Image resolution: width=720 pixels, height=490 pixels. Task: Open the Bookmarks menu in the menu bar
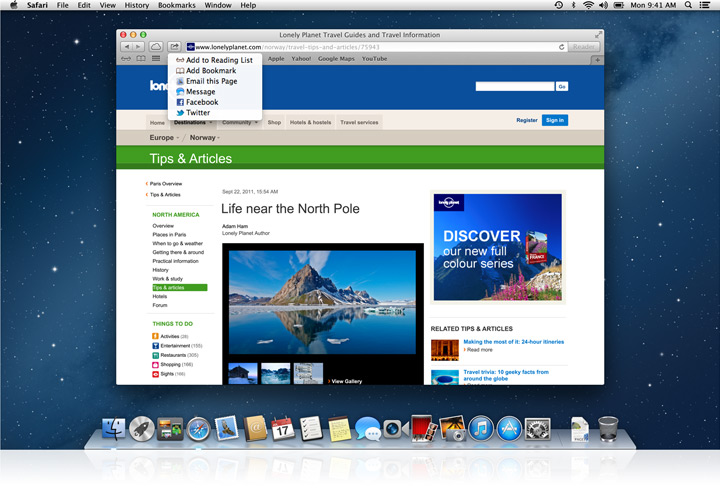pyautogui.click(x=177, y=5)
